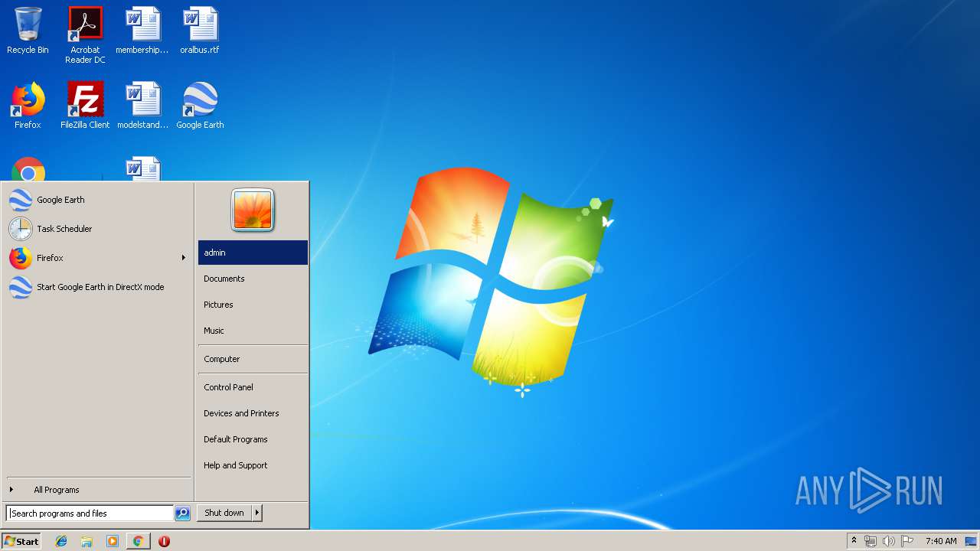Click the 7:40 AM clock

pos(941,541)
